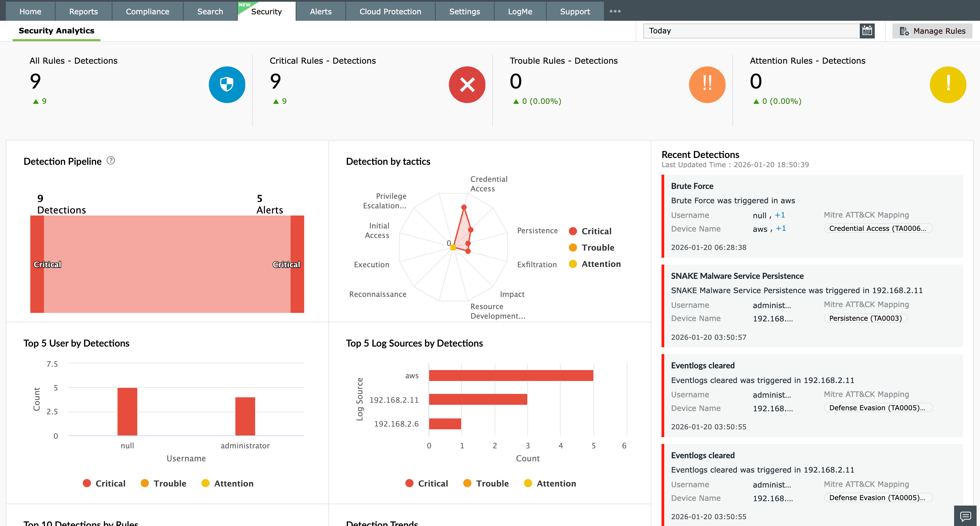
Task: Click the Reconnaissance radar axis label
Action: pos(378,294)
